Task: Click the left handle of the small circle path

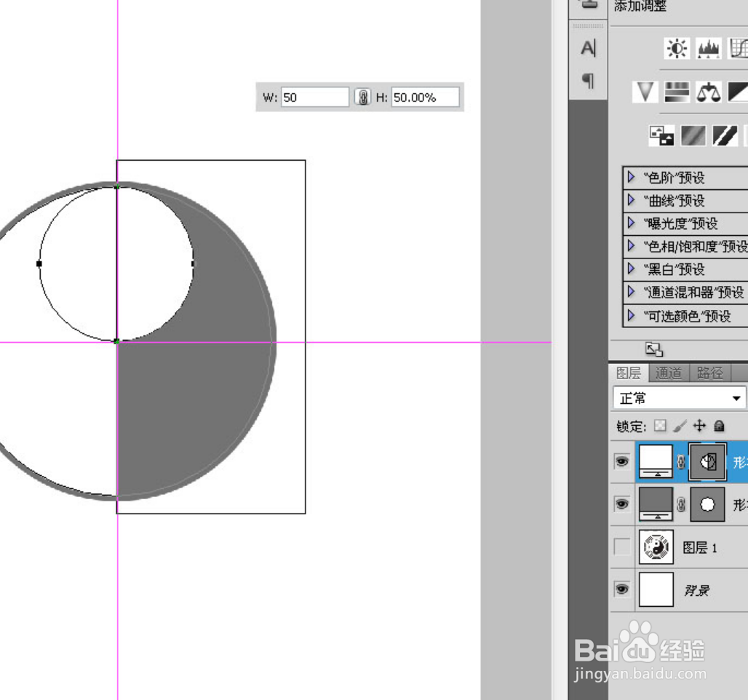Action: tap(39, 263)
